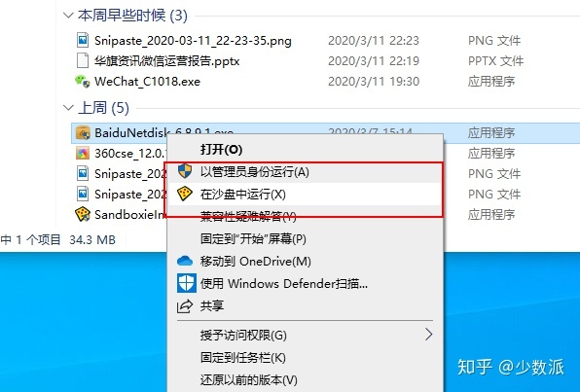Click the admin shield icon beside 以管理员身份运行
Screen dimensions: 580x392
[x=185, y=171]
